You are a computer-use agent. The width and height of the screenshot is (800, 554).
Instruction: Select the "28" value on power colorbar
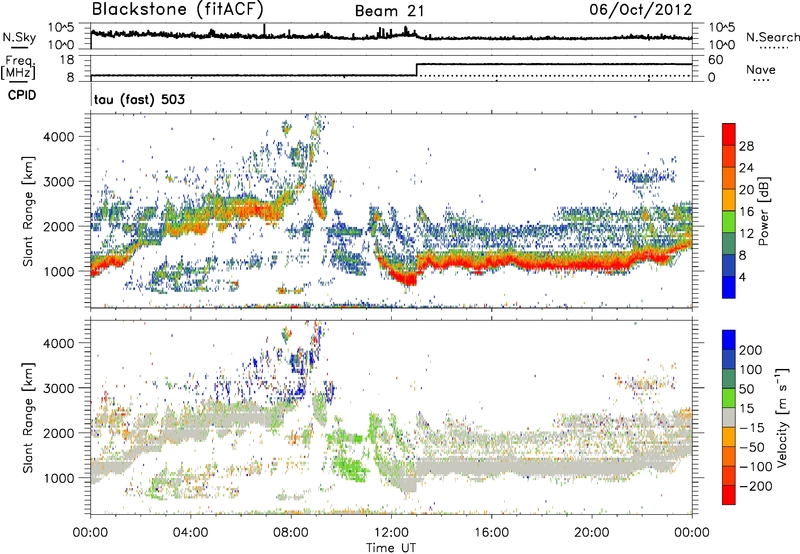point(746,146)
